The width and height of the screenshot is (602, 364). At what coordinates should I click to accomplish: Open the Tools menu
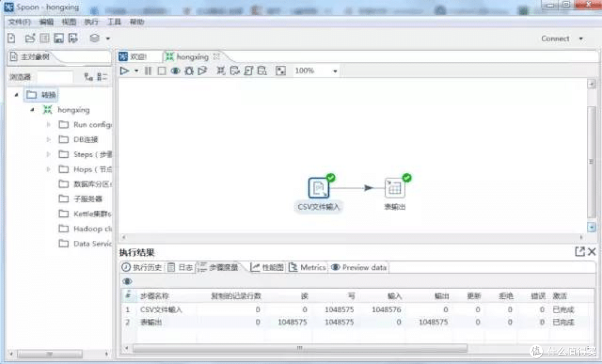click(114, 22)
